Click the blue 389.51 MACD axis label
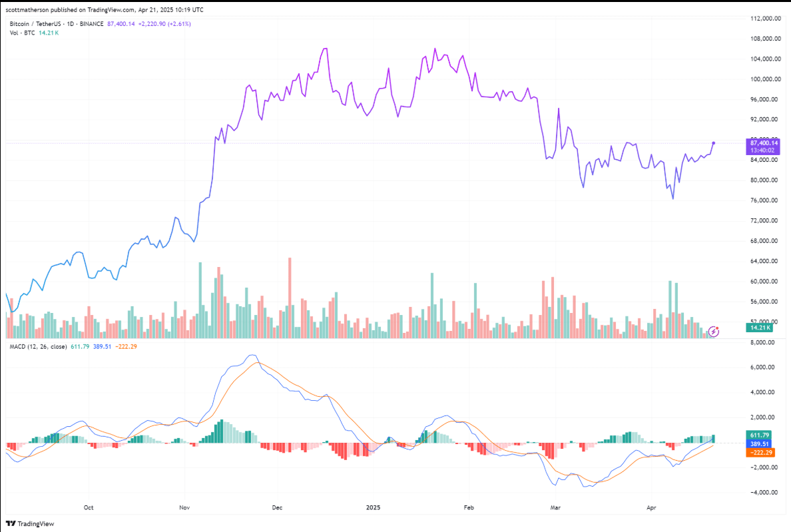 click(x=760, y=443)
